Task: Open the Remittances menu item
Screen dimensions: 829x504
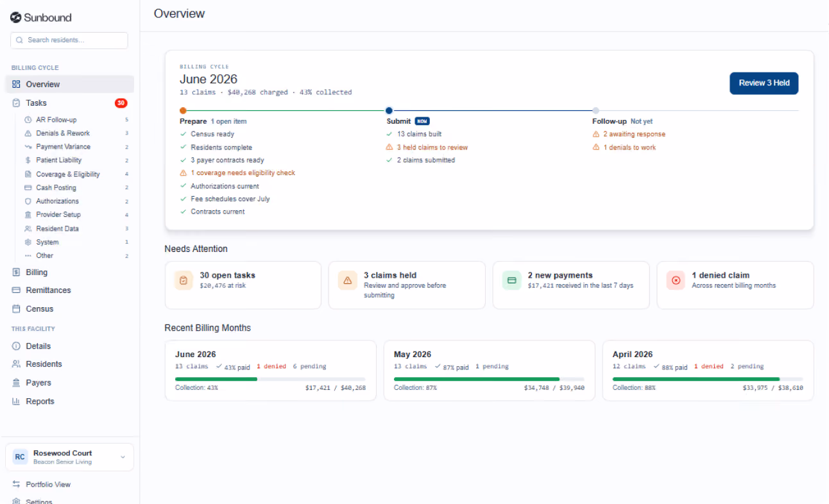Action: (x=69, y=290)
